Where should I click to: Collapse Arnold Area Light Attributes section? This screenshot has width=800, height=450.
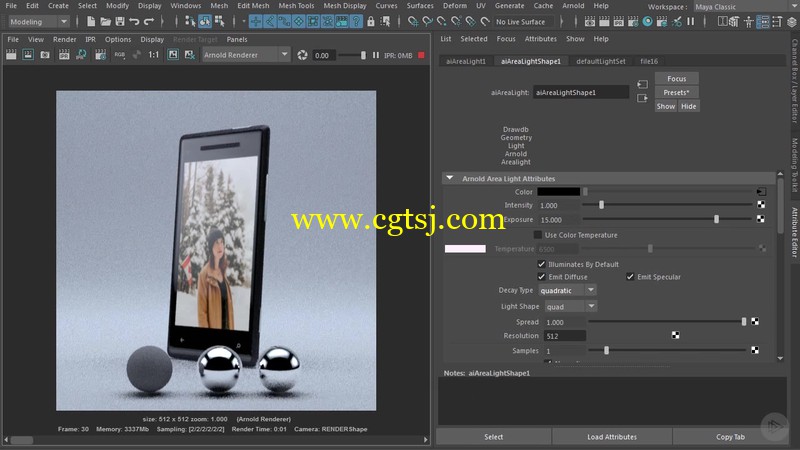click(x=449, y=178)
